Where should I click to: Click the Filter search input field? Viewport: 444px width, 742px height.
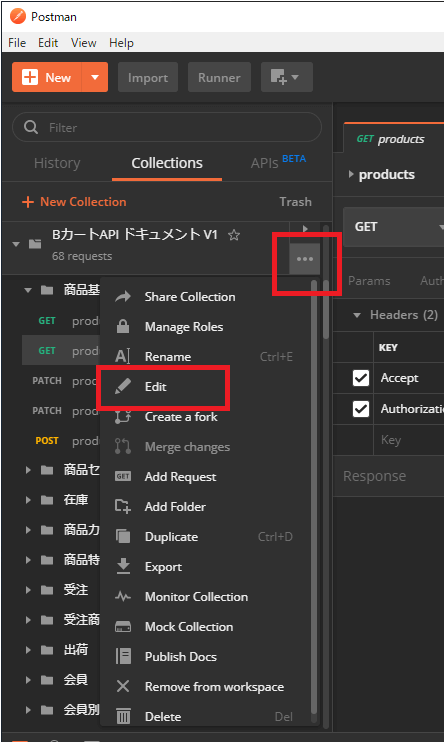167,127
